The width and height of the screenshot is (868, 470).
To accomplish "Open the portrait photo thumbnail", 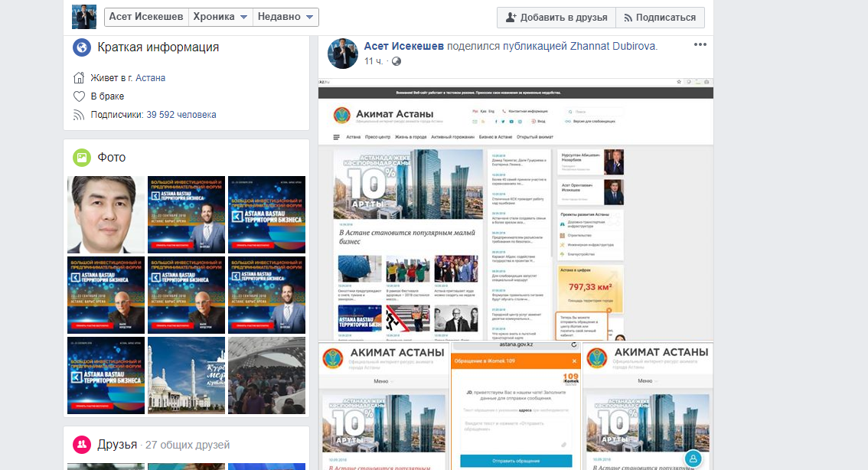I will [x=106, y=215].
